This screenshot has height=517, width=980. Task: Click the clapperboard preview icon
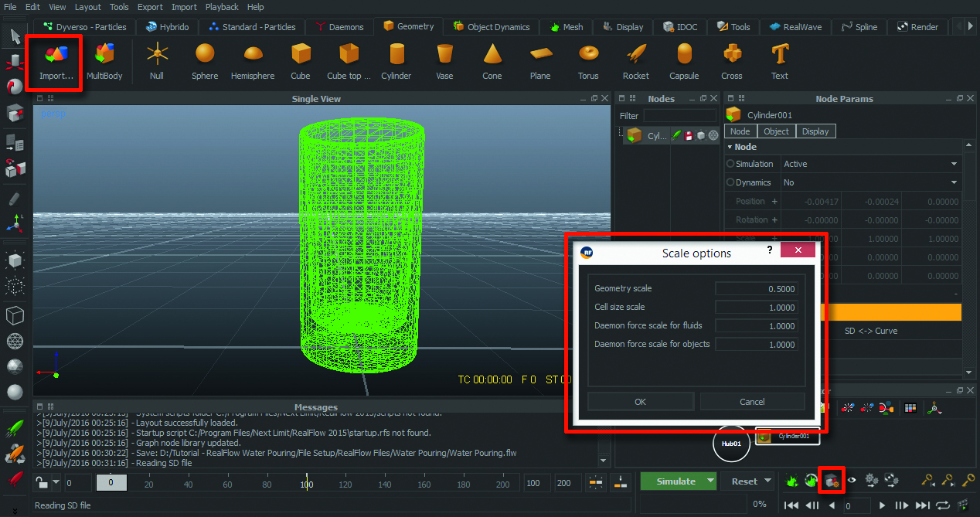click(x=963, y=505)
